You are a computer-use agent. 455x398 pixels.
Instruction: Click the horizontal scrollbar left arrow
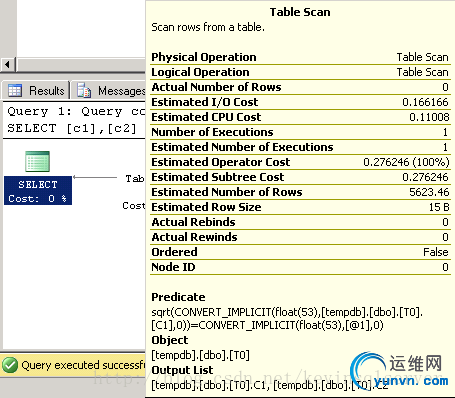tap(8, 64)
